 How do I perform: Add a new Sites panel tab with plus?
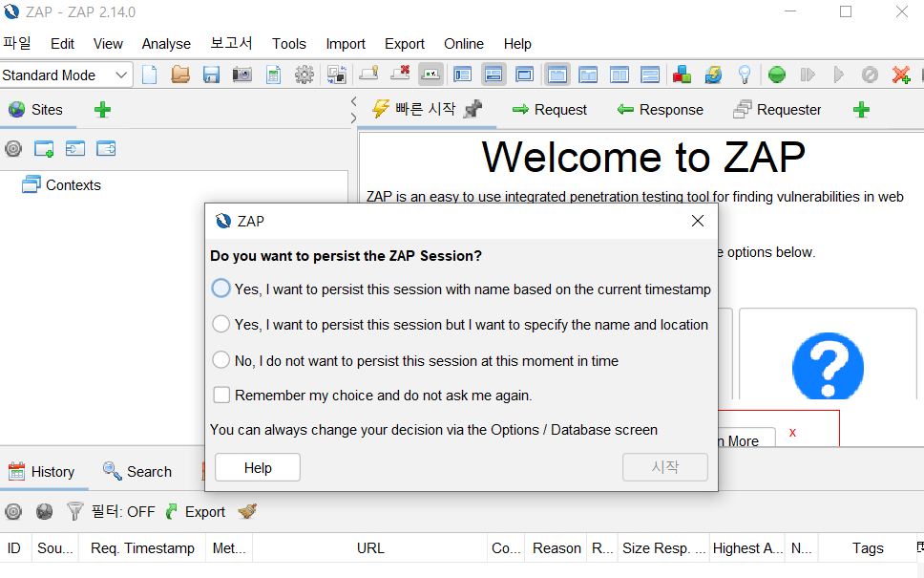click(x=102, y=110)
